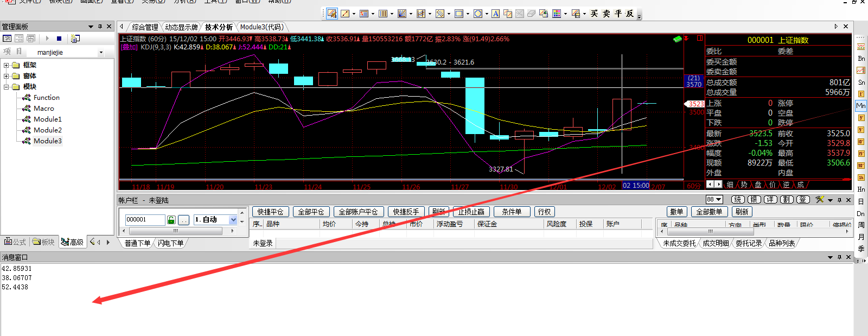Select Macro in module tree
This screenshot has height=336, width=868.
click(44, 109)
